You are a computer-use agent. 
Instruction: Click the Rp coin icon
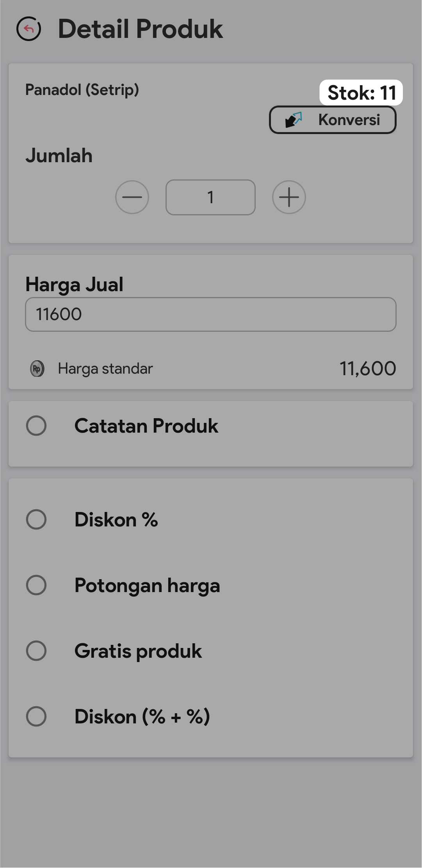(37, 369)
